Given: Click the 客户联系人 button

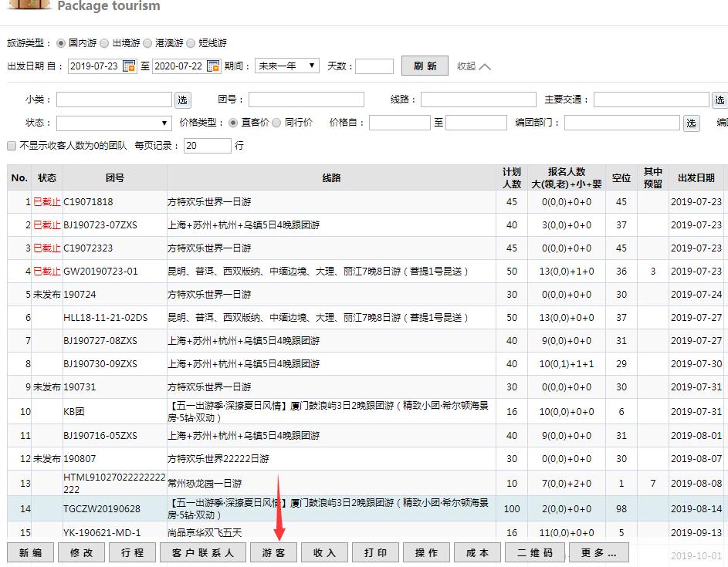Looking at the screenshot, I should coord(203,552).
